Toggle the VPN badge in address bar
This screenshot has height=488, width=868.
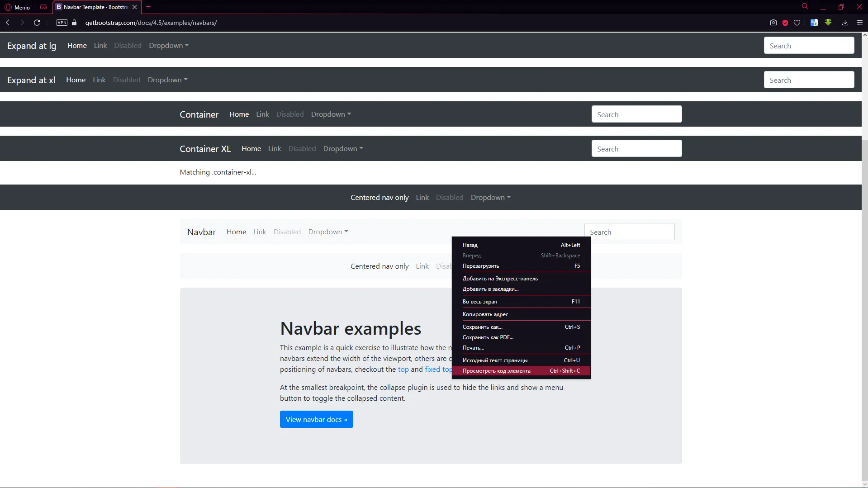pyautogui.click(x=62, y=23)
